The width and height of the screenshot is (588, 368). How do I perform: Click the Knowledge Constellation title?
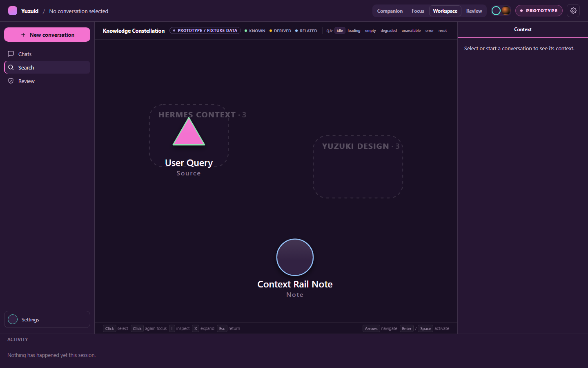134,31
